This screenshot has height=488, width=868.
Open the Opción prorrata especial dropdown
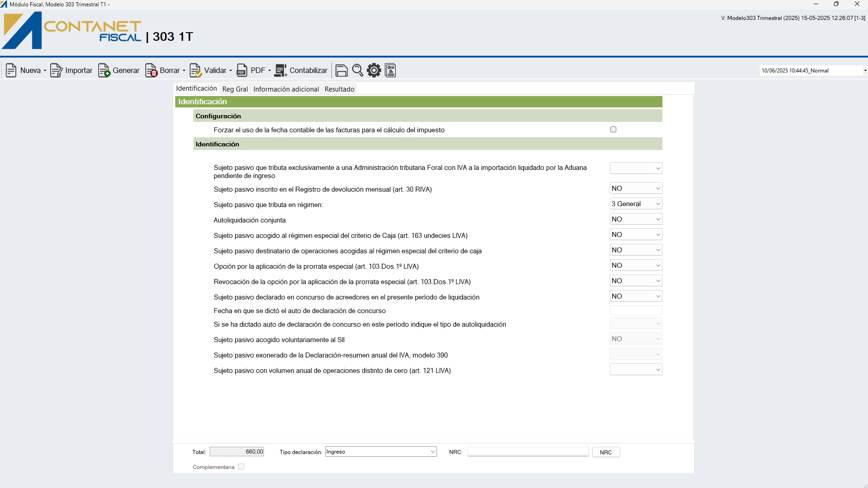pyautogui.click(x=636, y=266)
